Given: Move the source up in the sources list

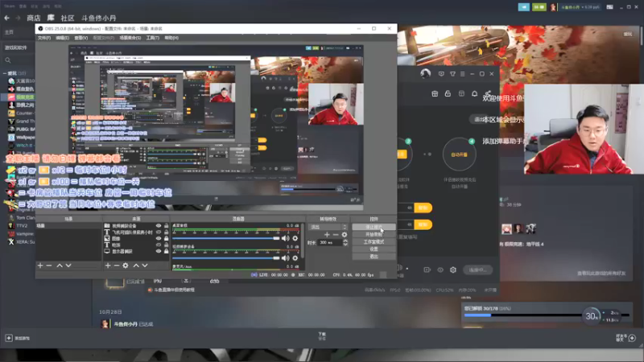Looking at the screenshot, I should pos(136,265).
